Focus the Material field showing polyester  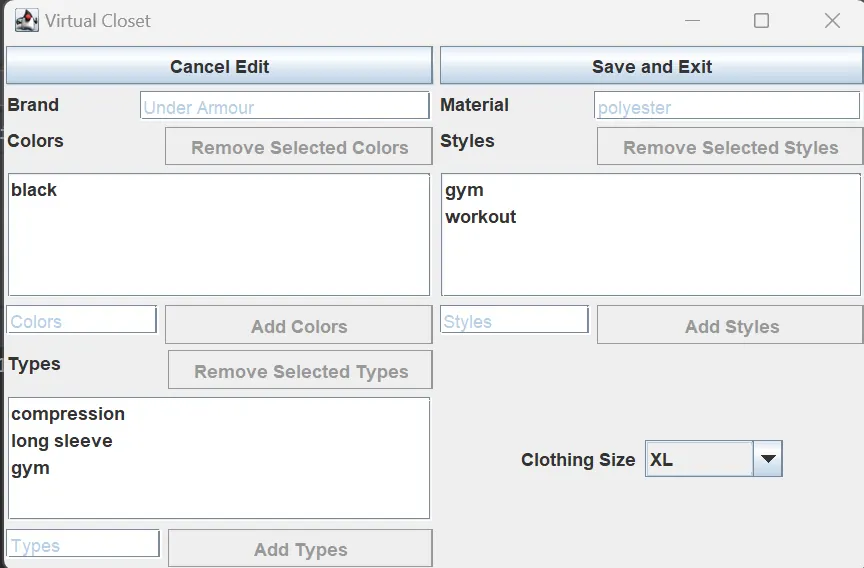[726, 105]
